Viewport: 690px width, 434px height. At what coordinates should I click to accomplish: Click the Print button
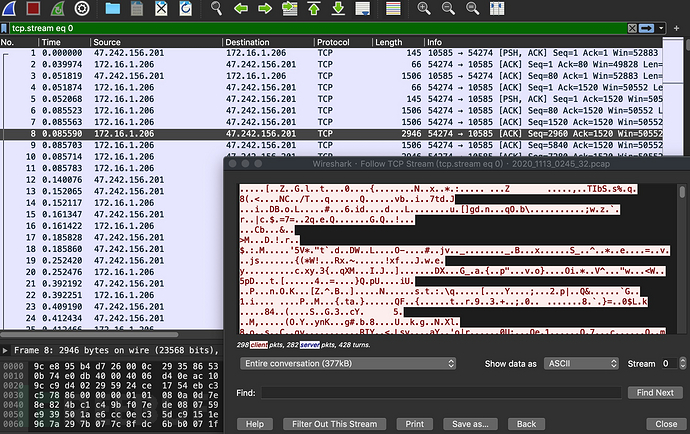(x=415, y=424)
